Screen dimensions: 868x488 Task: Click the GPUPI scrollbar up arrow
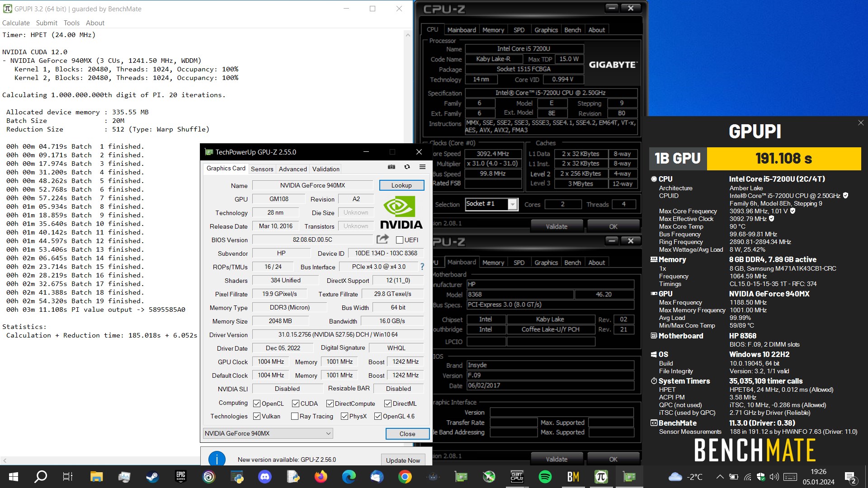[x=408, y=35]
